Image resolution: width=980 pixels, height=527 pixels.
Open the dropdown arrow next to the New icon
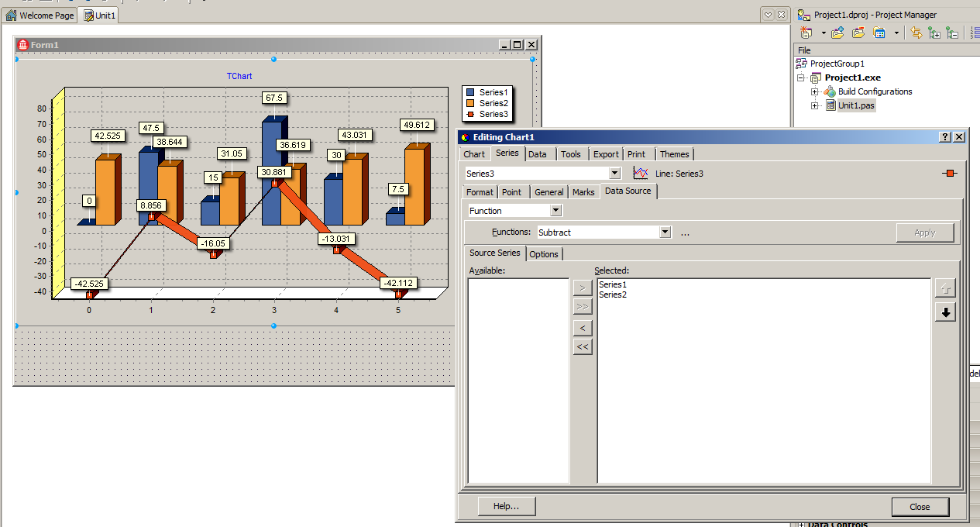point(823,33)
